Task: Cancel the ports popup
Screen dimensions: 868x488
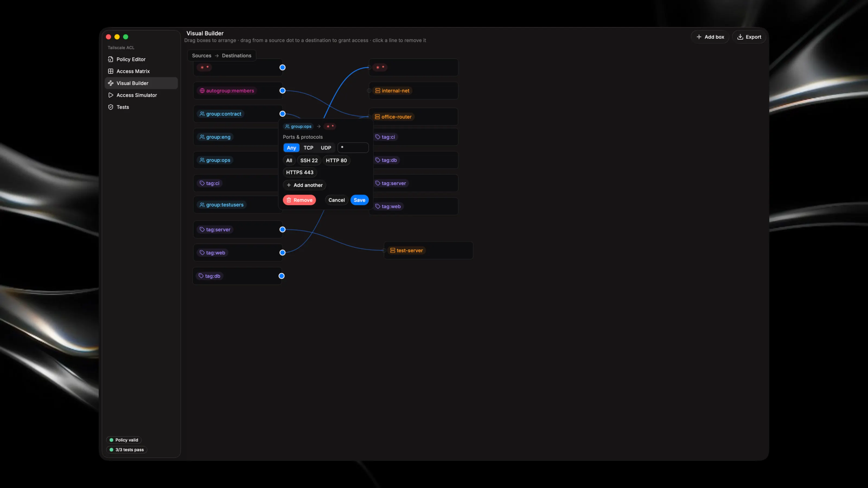Action: [x=337, y=200]
